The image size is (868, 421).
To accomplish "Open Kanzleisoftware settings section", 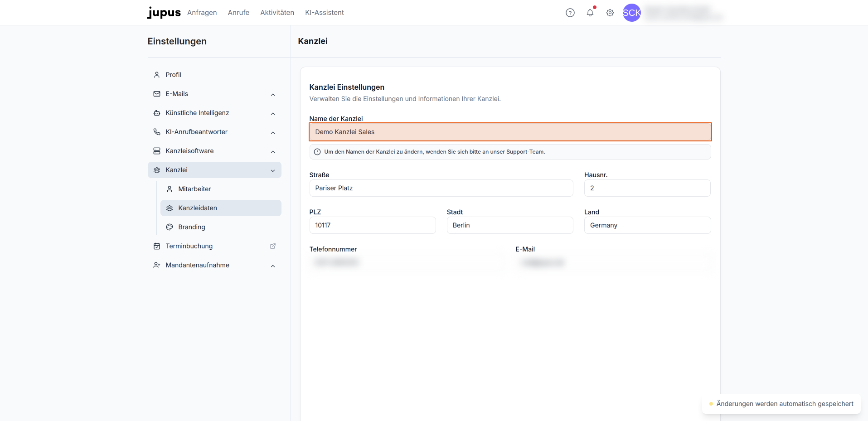I will 214,151.
